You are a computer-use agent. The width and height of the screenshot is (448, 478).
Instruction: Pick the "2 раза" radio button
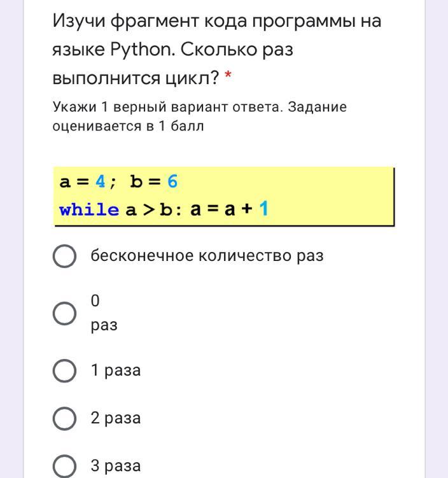[x=64, y=418]
